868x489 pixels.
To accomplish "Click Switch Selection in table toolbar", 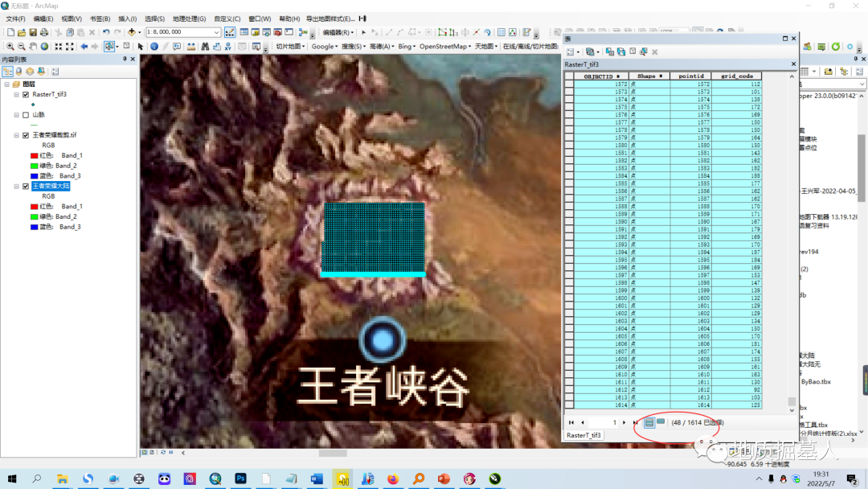I will (621, 51).
